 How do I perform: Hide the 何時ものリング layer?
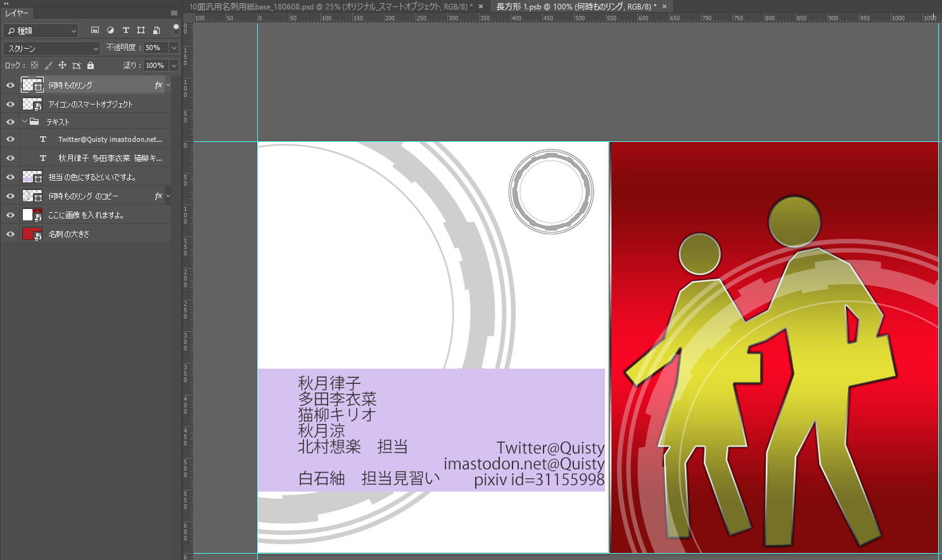10,85
